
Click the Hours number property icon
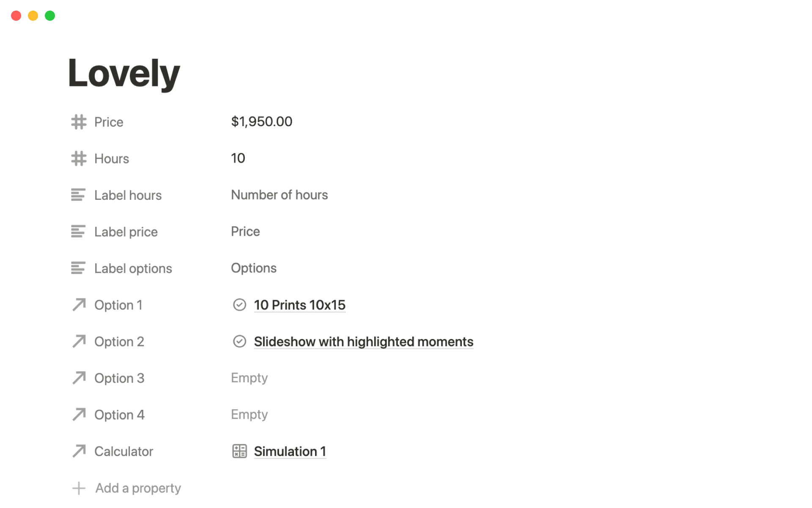pos(79,159)
